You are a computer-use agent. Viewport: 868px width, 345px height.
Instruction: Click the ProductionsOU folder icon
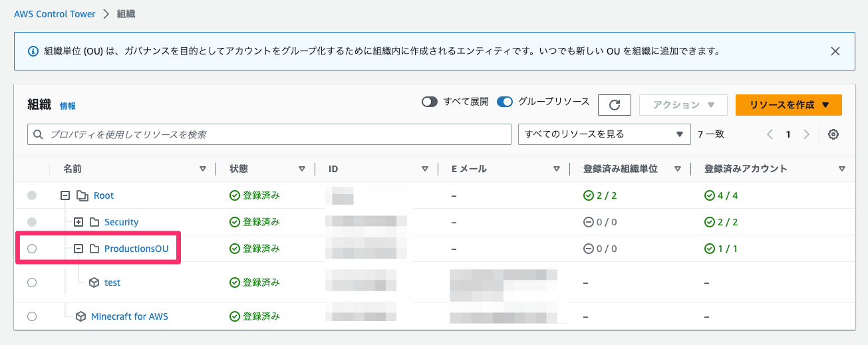[x=94, y=249]
